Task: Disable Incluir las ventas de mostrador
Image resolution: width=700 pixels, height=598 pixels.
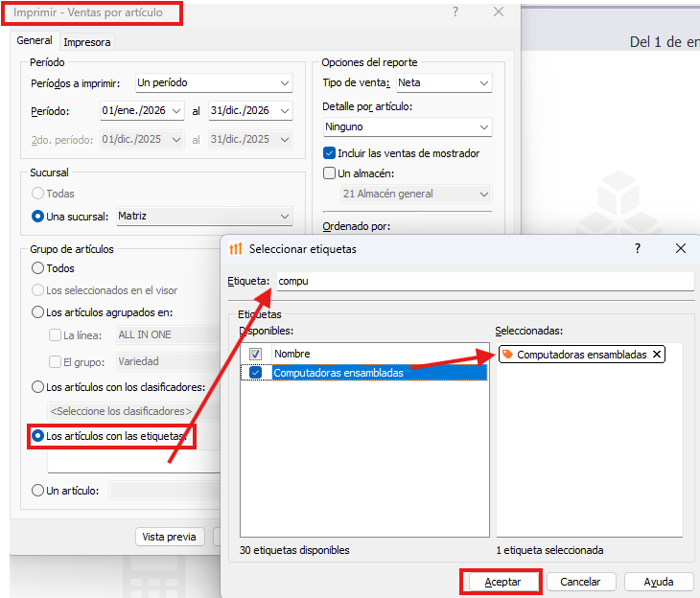Action: [329, 153]
